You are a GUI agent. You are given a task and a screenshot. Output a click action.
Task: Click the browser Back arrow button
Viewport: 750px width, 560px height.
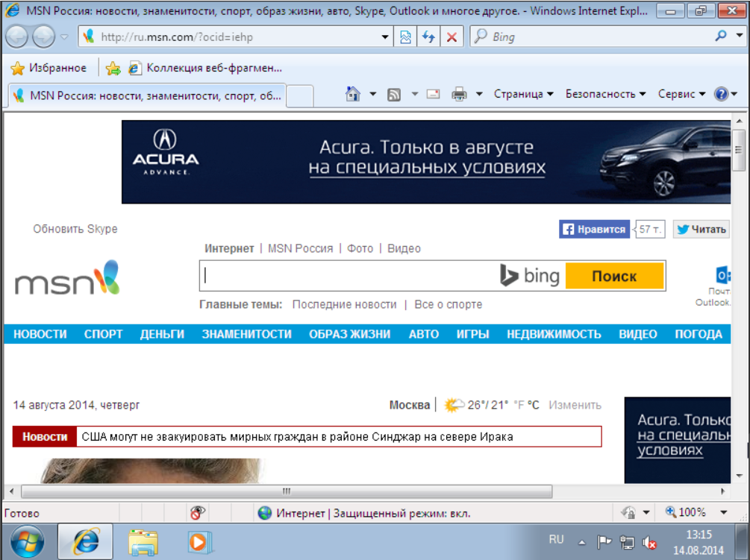click(x=16, y=37)
